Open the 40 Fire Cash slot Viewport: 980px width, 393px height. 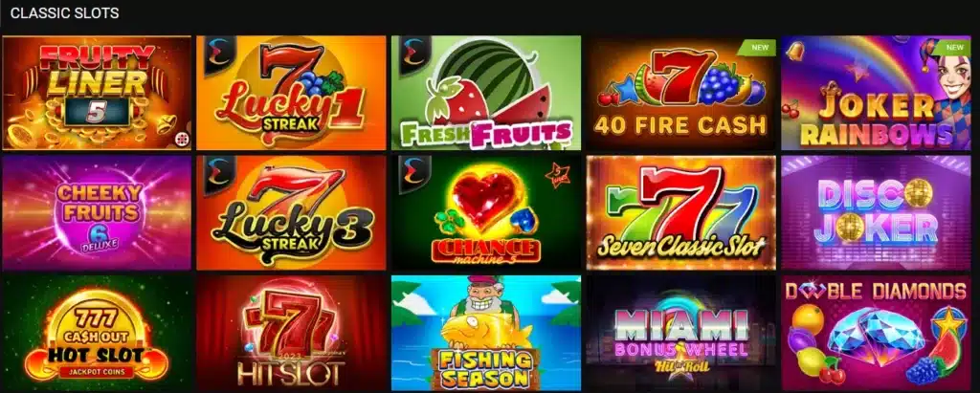tap(680, 93)
